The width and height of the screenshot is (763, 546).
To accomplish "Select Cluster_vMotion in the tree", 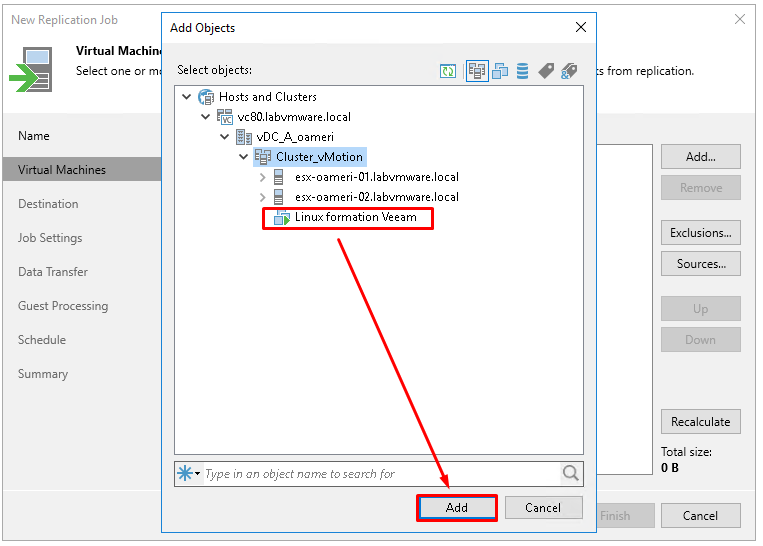I will [x=319, y=157].
